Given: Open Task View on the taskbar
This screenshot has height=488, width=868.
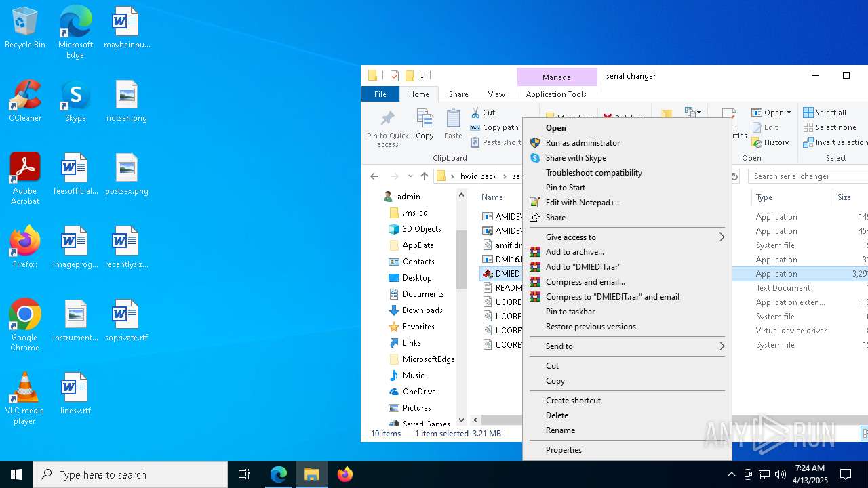Looking at the screenshot, I should click(244, 474).
